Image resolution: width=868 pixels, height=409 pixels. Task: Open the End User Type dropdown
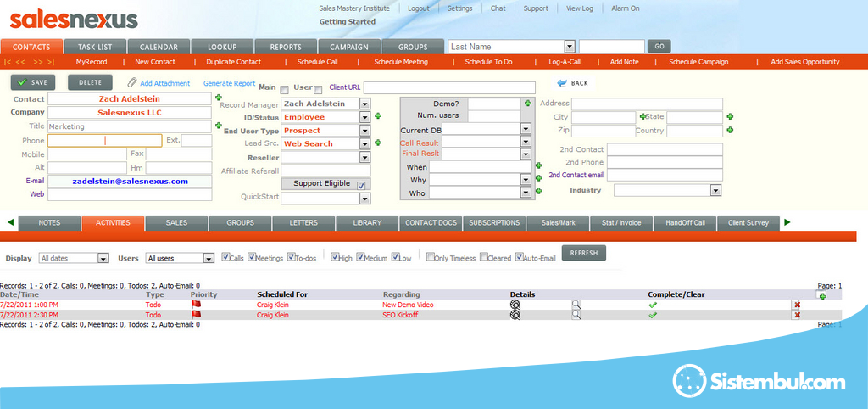pos(364,130)
